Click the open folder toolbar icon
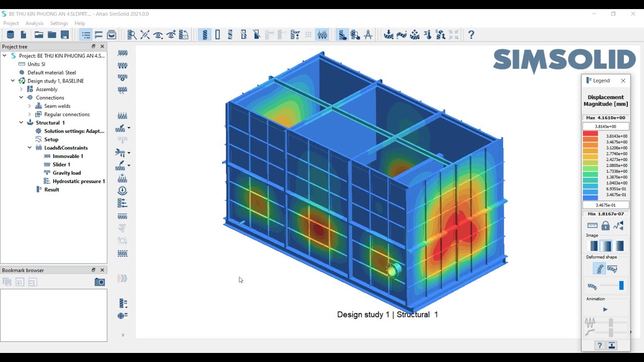644x362 pixels. pyautogui.click(x=39, y=35)
